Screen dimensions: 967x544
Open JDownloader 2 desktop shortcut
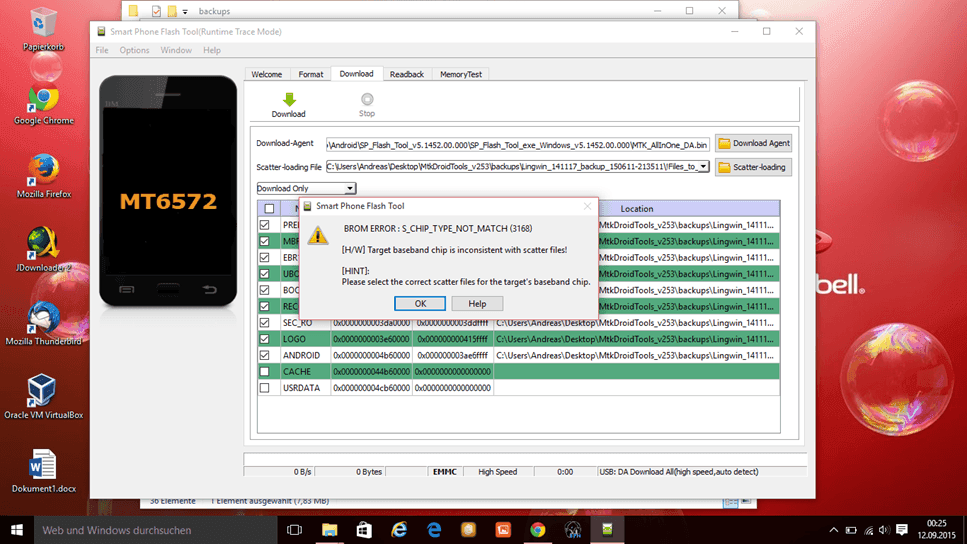(43, 250)
